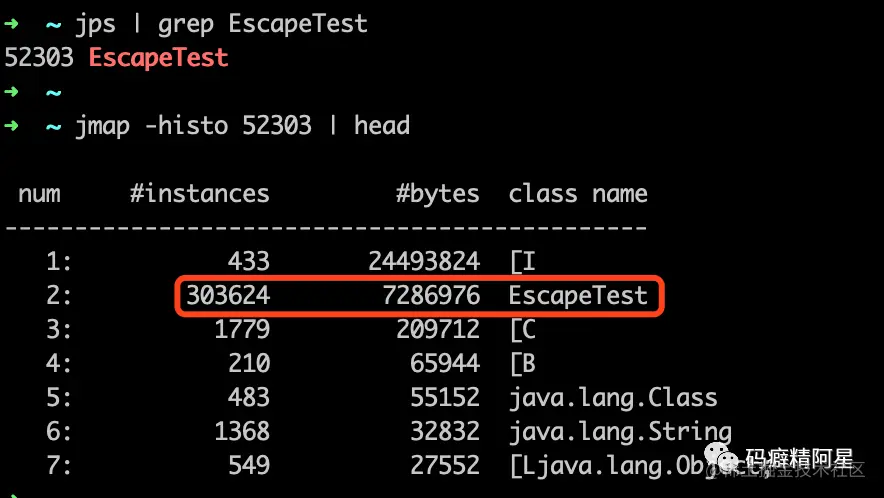Click the 'class name' column header
This screenshot has width=884, height=498.
point(578,193)
